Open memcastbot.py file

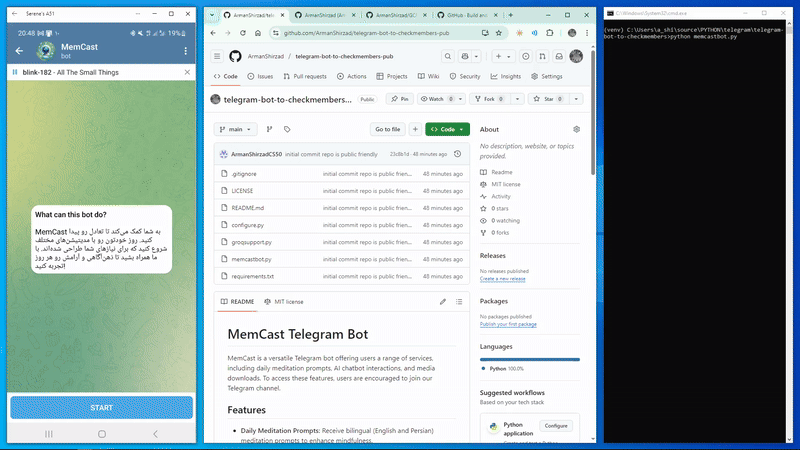coord(252,259)
